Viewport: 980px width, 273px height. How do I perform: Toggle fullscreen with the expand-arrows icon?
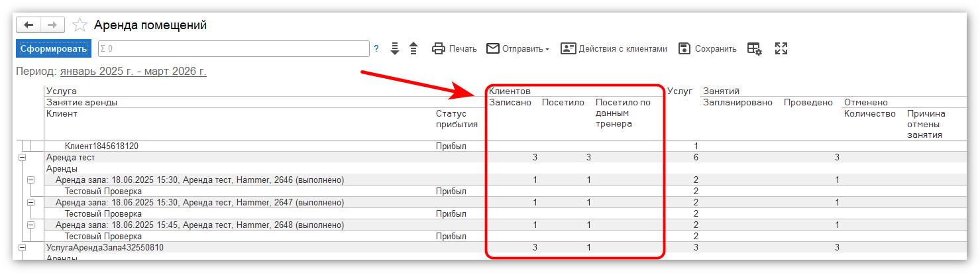(781, 48)
